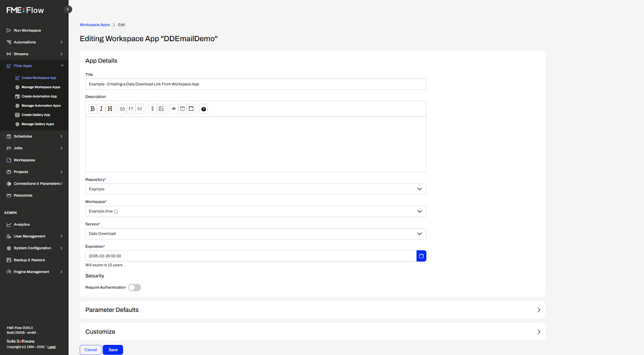
Task: Toggle bold formatting in description editor
Action: [x=93, y=109]
